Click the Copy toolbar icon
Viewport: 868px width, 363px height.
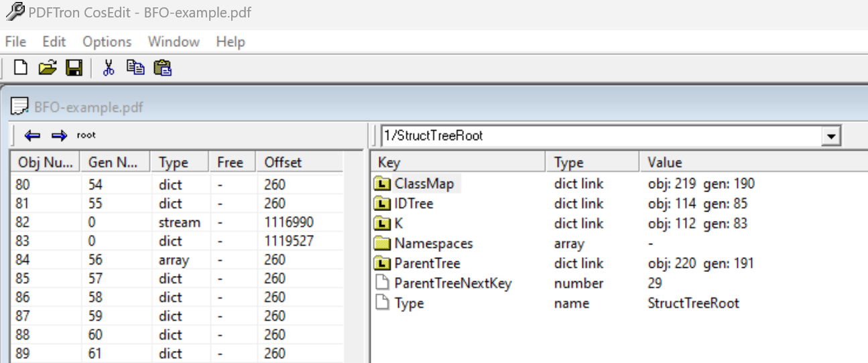pyautogui.click(x=135, y=68)
